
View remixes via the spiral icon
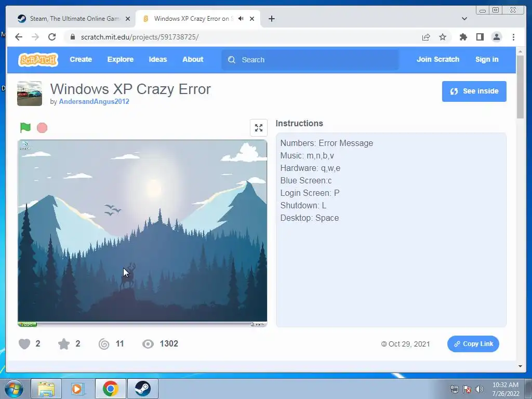(x=104, y=344)
